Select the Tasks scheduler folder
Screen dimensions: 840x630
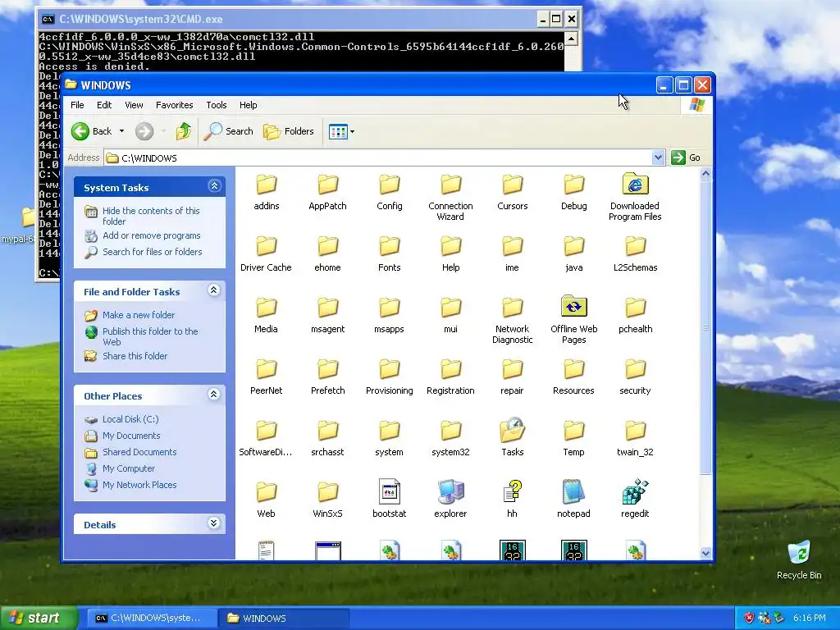tap(512, 437)
